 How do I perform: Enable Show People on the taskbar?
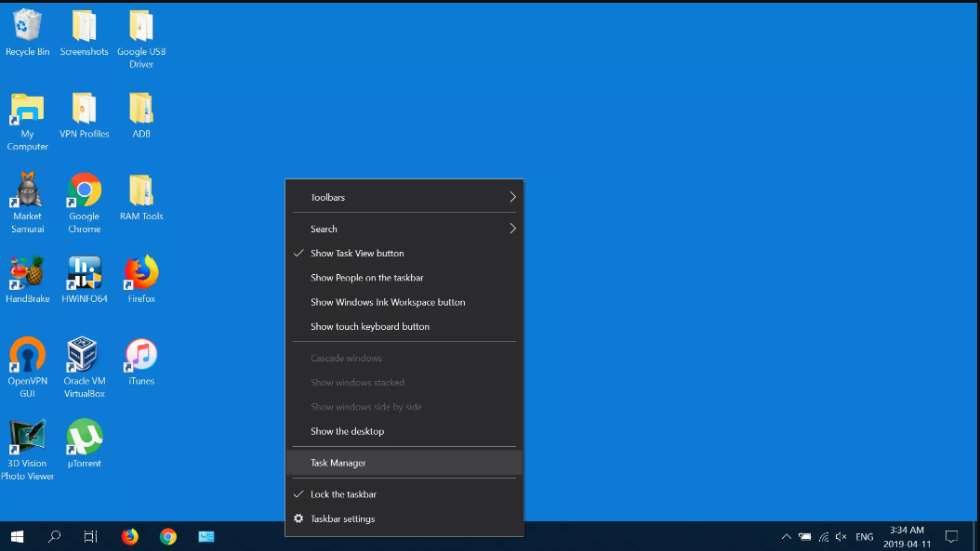coord(404,278)
